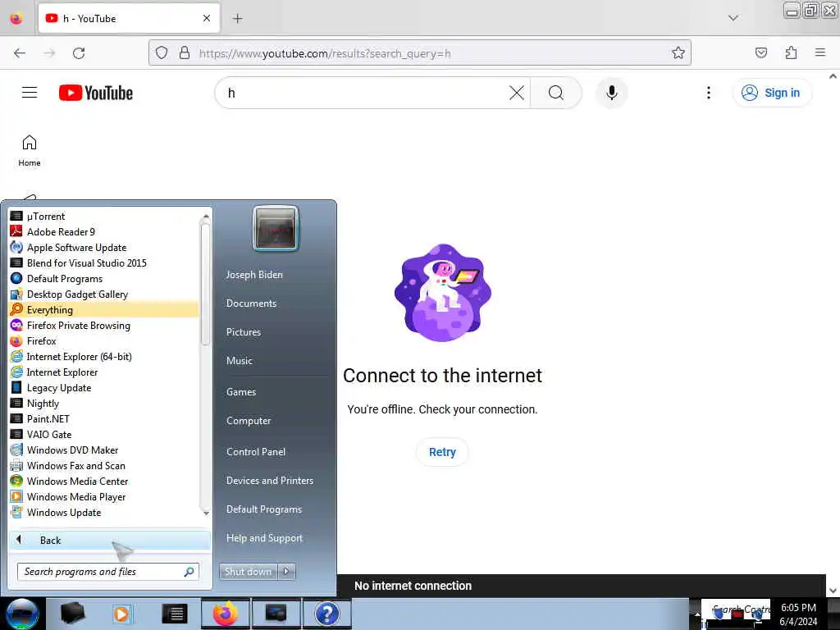Go back in Firefox
Screen dimensions: 840x630
click(20, 53)
